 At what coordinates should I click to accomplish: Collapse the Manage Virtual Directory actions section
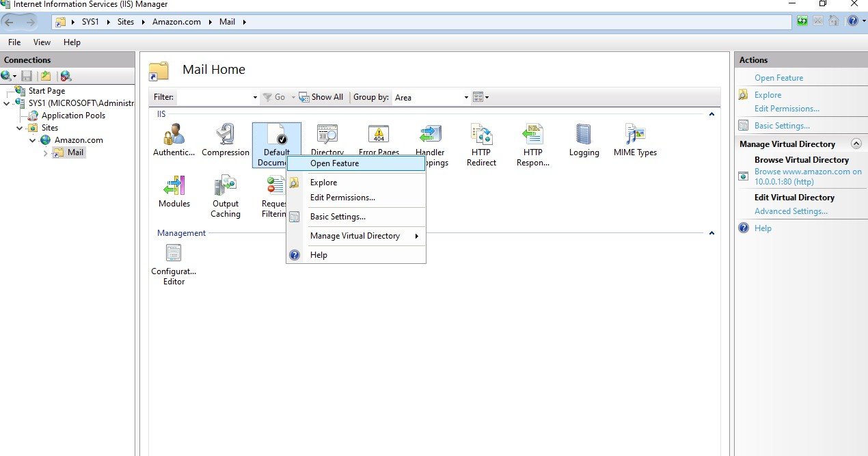pos(856,144)
